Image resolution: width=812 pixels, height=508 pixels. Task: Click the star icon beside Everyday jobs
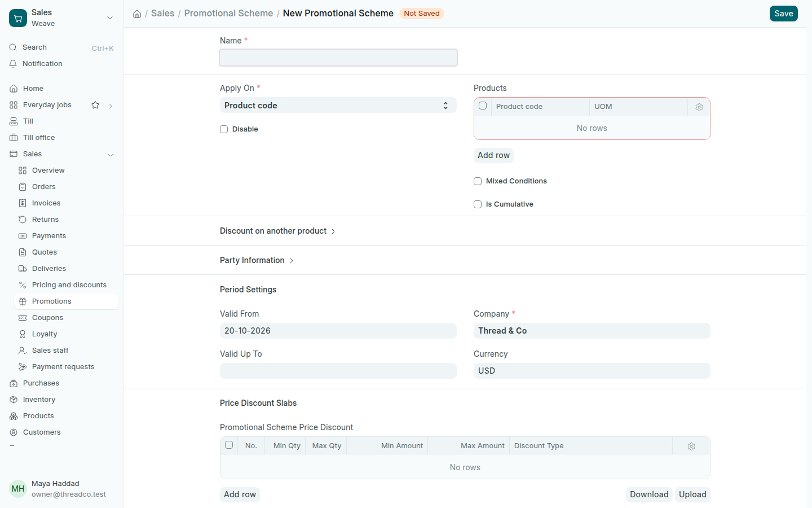pos(95,105)
